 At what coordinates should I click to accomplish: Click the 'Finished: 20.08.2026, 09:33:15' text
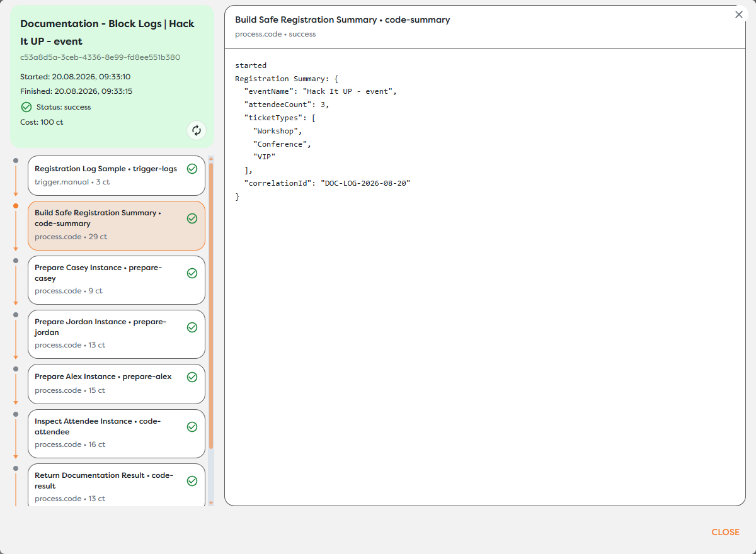(75, 91)
